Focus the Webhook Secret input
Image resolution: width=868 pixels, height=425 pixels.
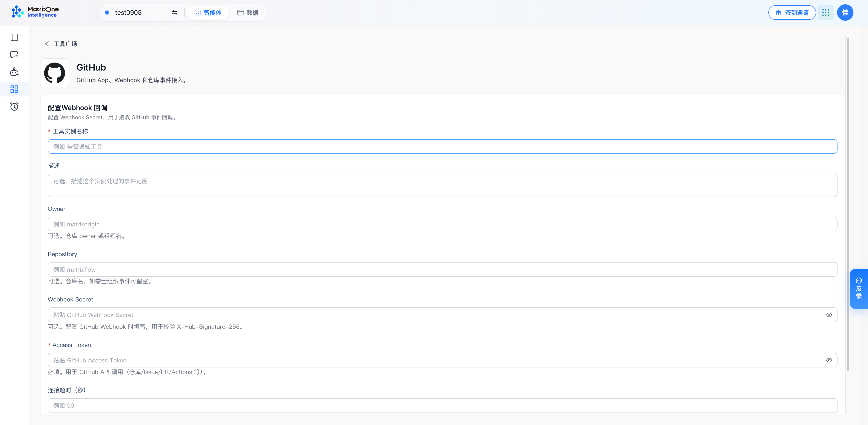click(442, 315)
